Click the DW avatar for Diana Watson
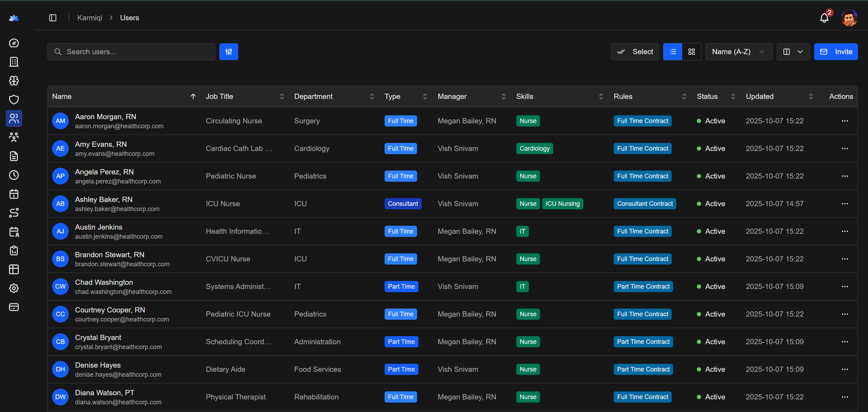This screenshot has width=868, height=412. pos(60,397)
